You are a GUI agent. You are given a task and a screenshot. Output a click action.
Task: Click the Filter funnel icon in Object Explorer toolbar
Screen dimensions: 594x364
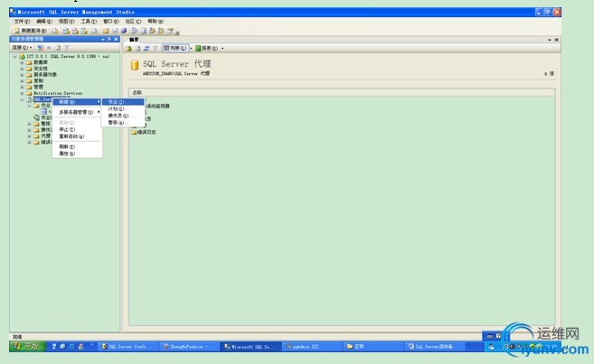coord(67,48)
